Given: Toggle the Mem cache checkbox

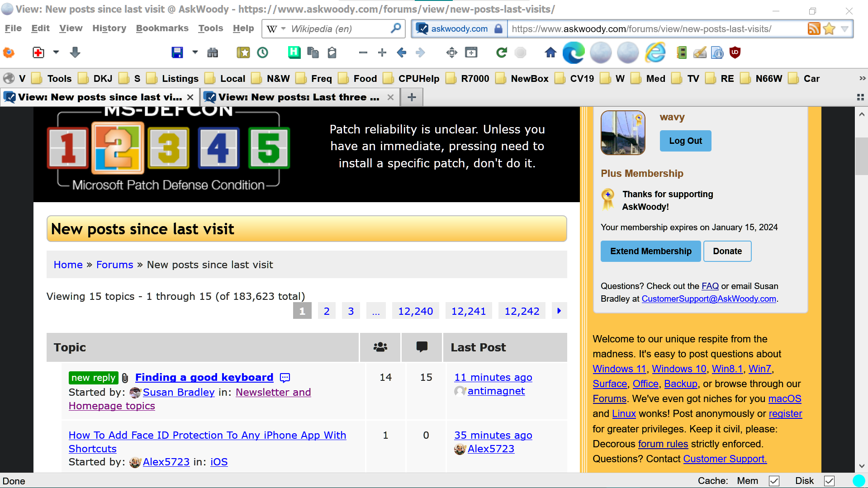Looking at the screenshot, I should [x=774, y=481].
